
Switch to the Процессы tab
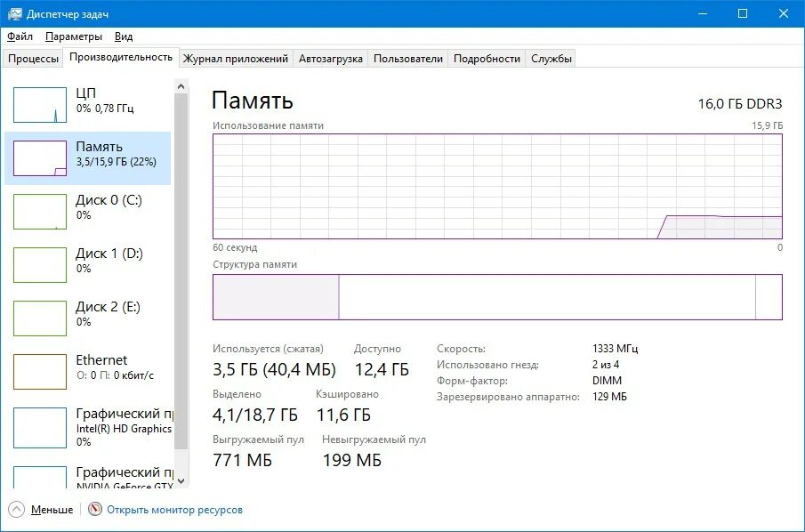tap(33, 58)
